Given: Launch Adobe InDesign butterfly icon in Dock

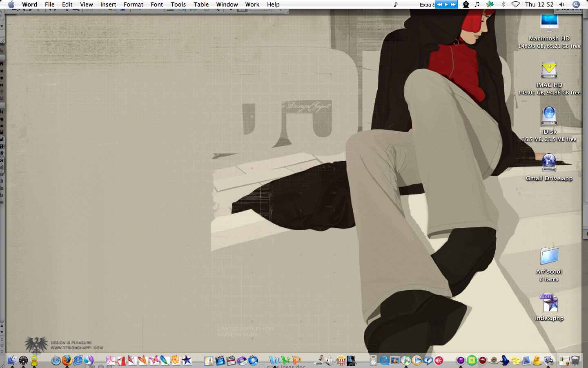Looking at the screenshot, I should tap(154, 360).
